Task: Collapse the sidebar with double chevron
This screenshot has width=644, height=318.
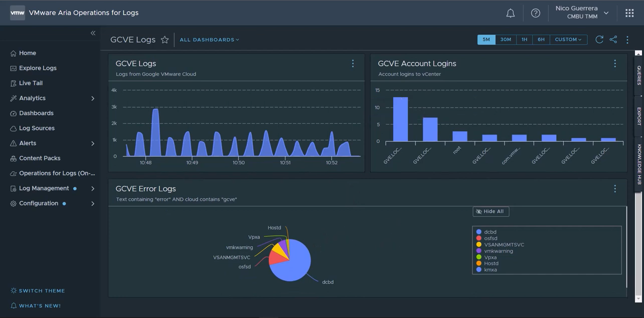Action: pyautogui.click(x=93, y=33)
